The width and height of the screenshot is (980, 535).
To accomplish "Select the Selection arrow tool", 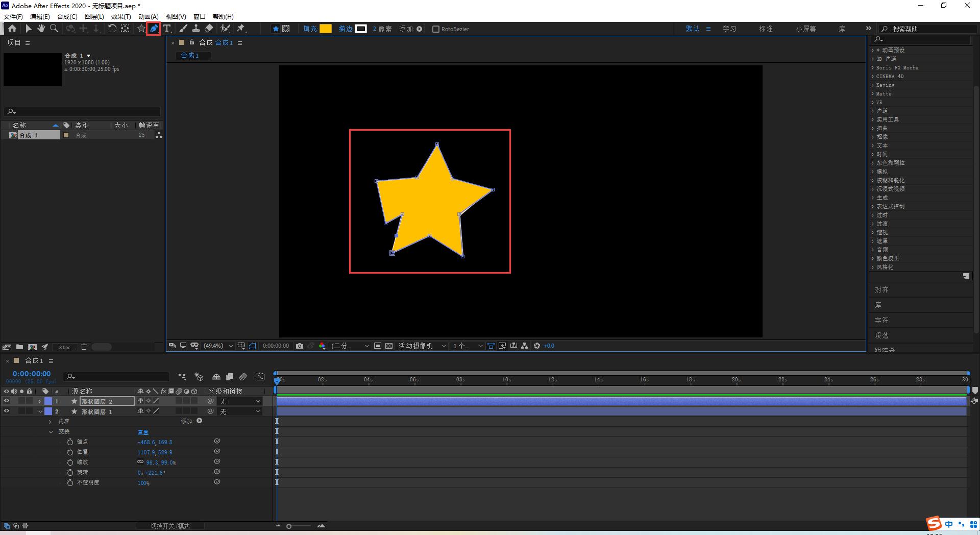I will point(29,29).
